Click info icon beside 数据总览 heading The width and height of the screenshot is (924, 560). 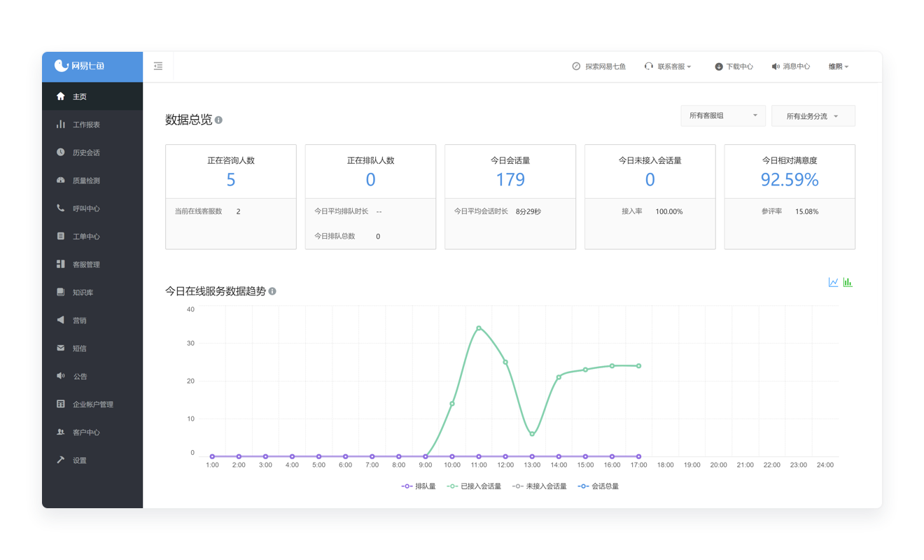(x=218, y=120)
